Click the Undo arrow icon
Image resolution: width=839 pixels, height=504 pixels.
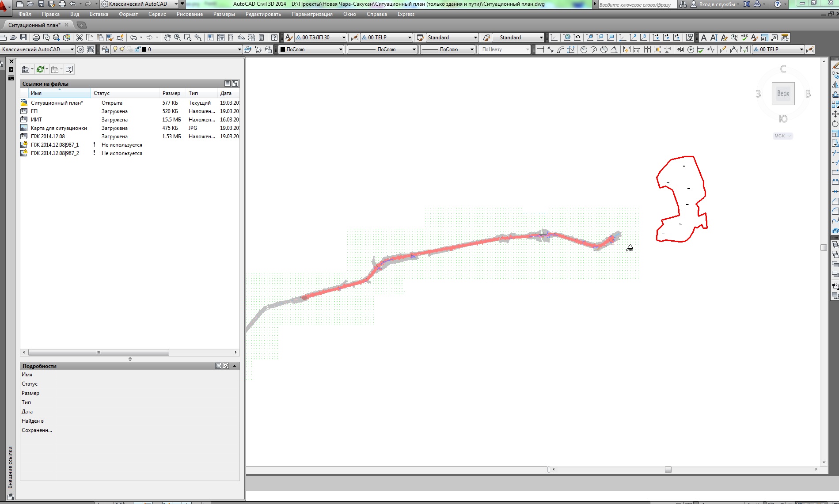point(133,38)
